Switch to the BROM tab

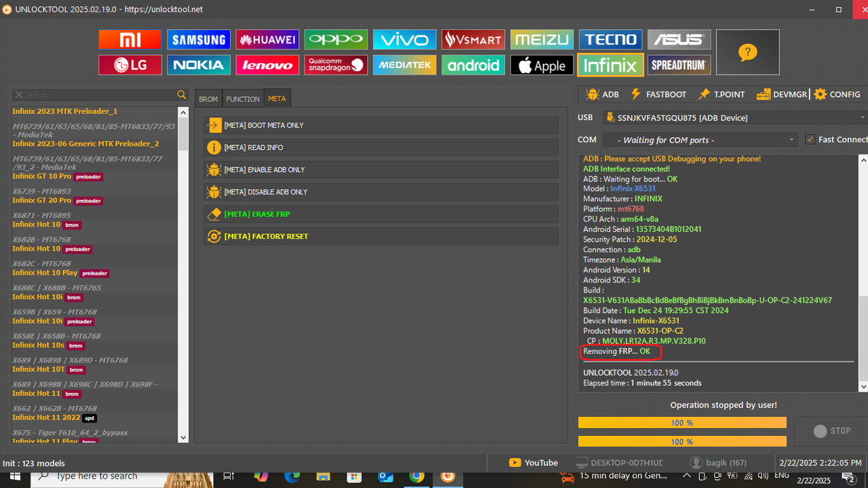click(x=208, y=99)
